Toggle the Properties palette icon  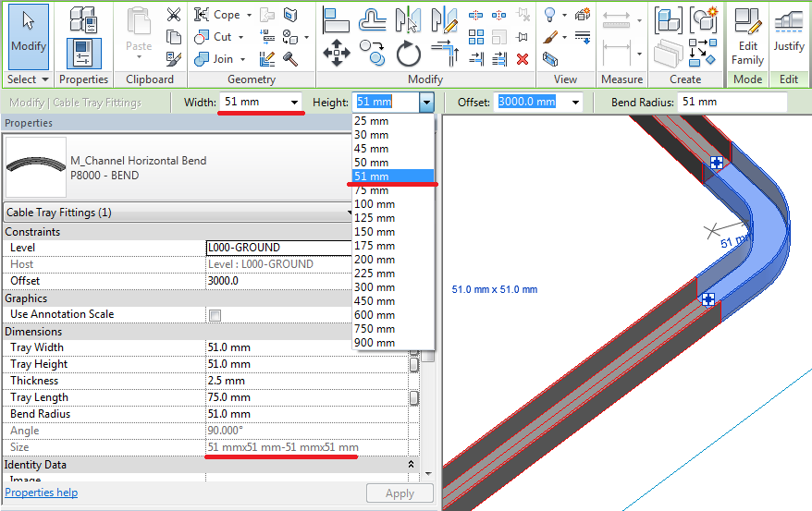pyautogui.click(x=83, y=54)
